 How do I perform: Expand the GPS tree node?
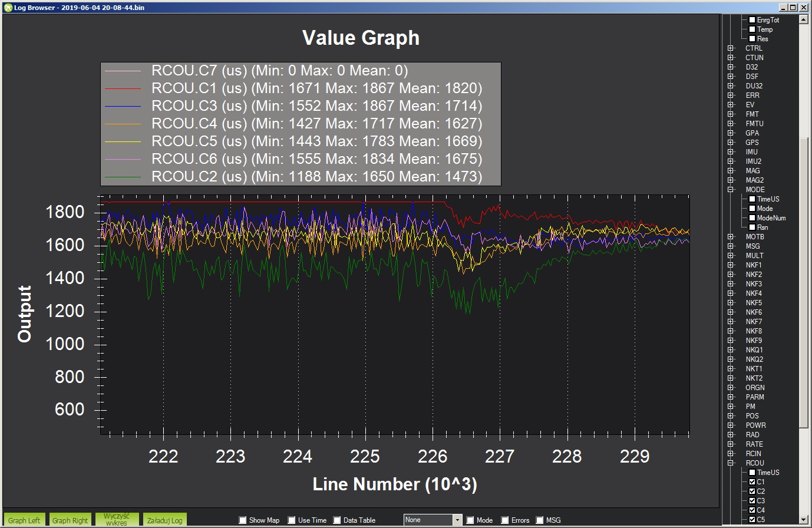point(731,142)
